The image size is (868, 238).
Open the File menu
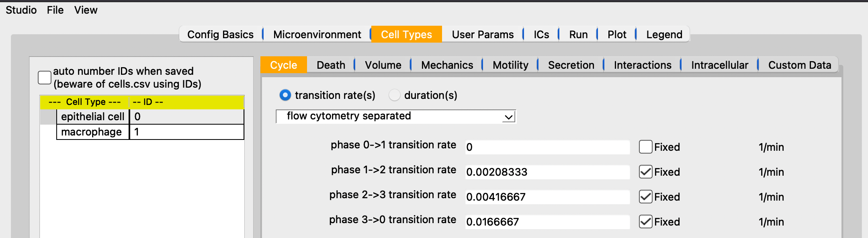pyautogui.click(x=55, y=10)
